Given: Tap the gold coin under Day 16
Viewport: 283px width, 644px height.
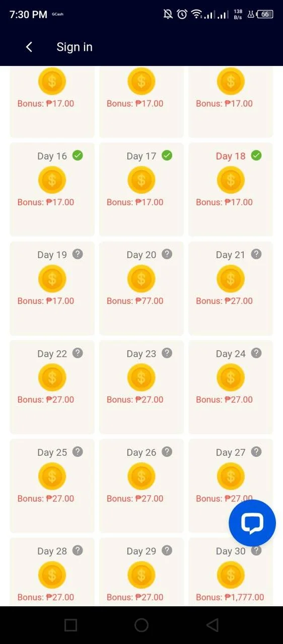Looking at the screenshot, I should coord(52,180).
